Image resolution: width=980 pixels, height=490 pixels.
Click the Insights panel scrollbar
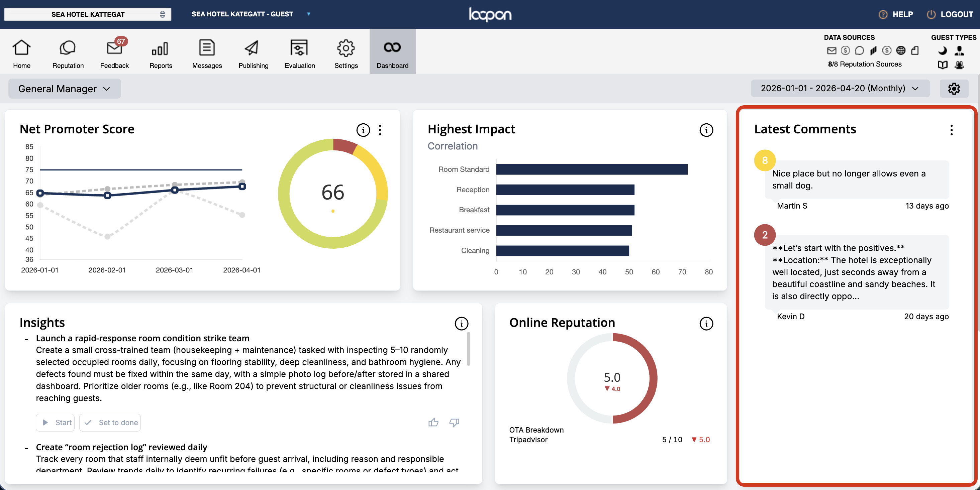click(x=468, y=349)
